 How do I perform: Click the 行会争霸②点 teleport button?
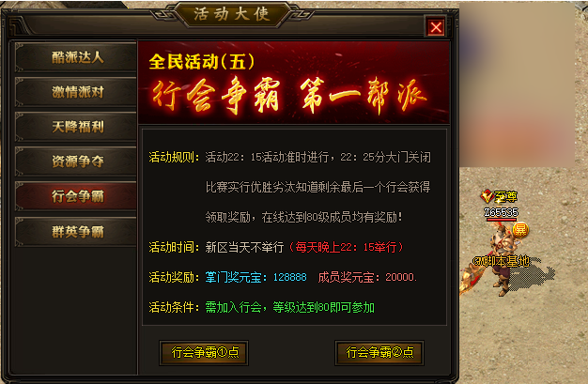(x=379, y=352)
